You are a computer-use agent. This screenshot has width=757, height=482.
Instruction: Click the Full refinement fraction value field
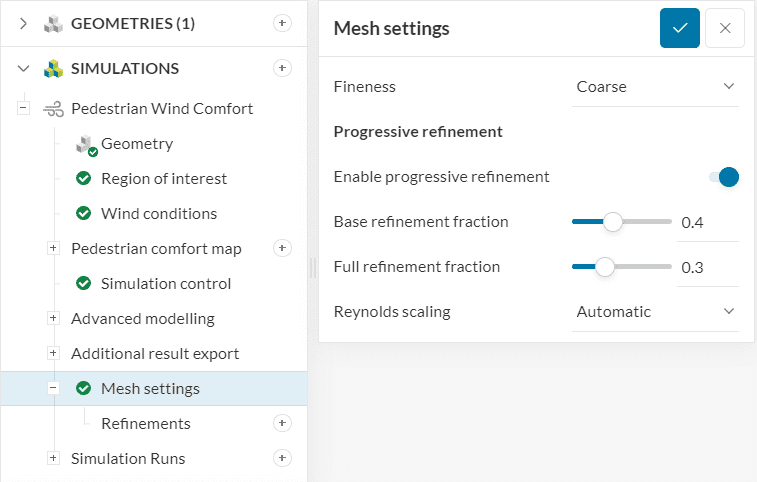coord(707,267)
